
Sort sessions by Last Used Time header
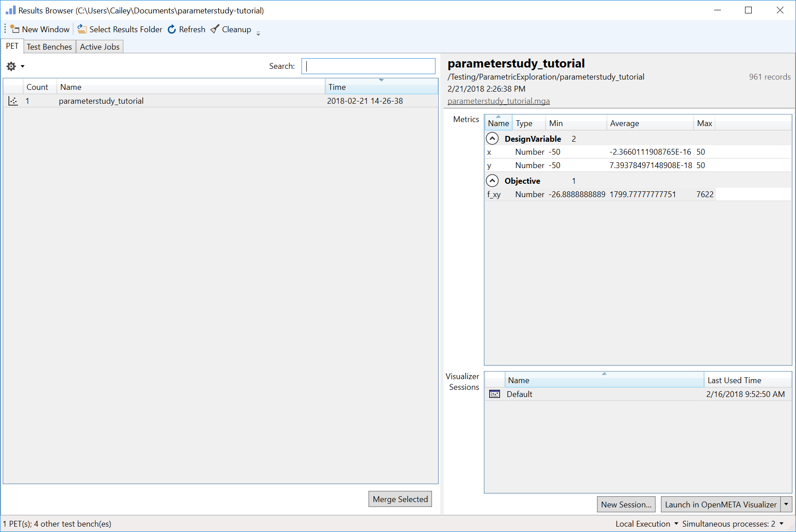pos(748,380)
